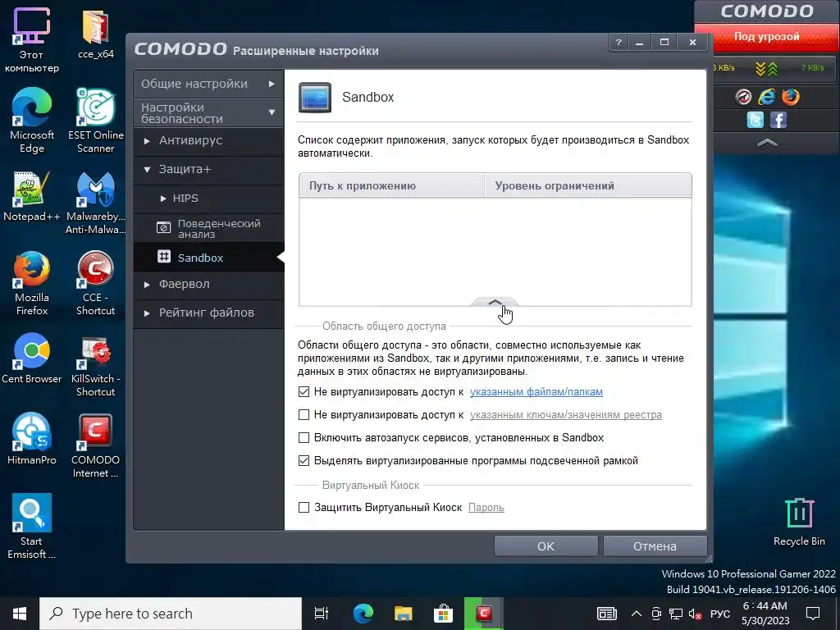Open Microsoft Edge from the taskbar
Screen dimensions: 840x630
point(363,614)
